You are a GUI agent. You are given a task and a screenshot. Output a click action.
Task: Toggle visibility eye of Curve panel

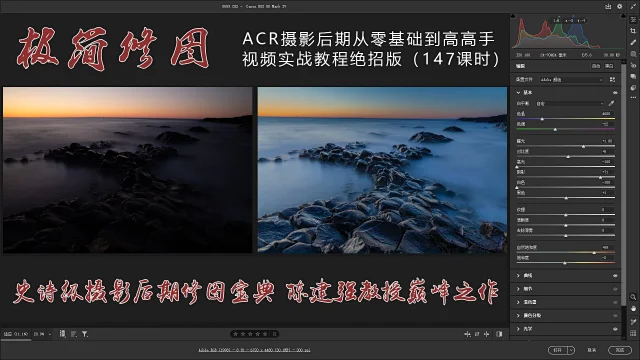coord(615,276)
